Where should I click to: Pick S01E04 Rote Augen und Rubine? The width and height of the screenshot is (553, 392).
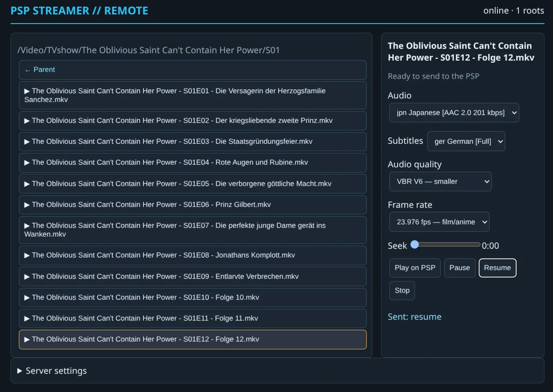pyautogui.click(x=193, y=162)
